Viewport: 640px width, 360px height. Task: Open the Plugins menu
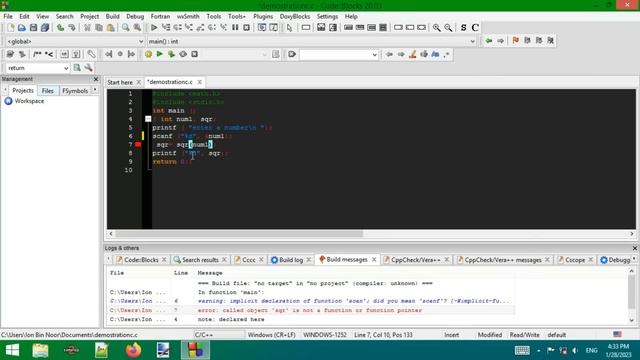(263, 16)
